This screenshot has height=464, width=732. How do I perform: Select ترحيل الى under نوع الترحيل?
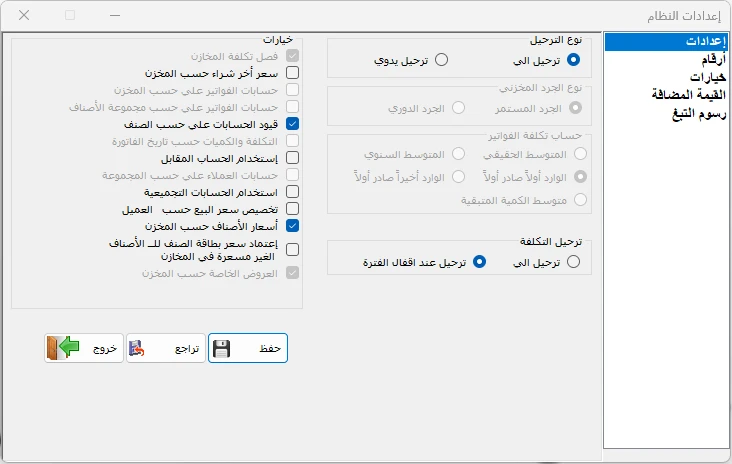pyautogui.click(x=573, y=60)
